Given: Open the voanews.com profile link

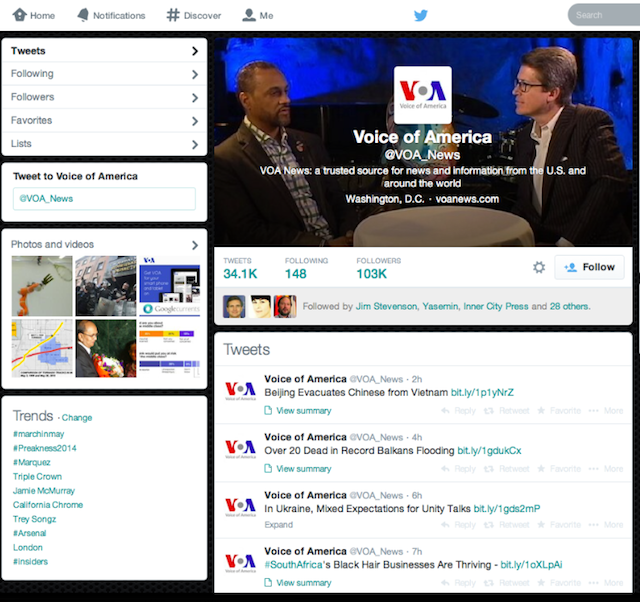Looking at the screenshot, I should point(467,199).
